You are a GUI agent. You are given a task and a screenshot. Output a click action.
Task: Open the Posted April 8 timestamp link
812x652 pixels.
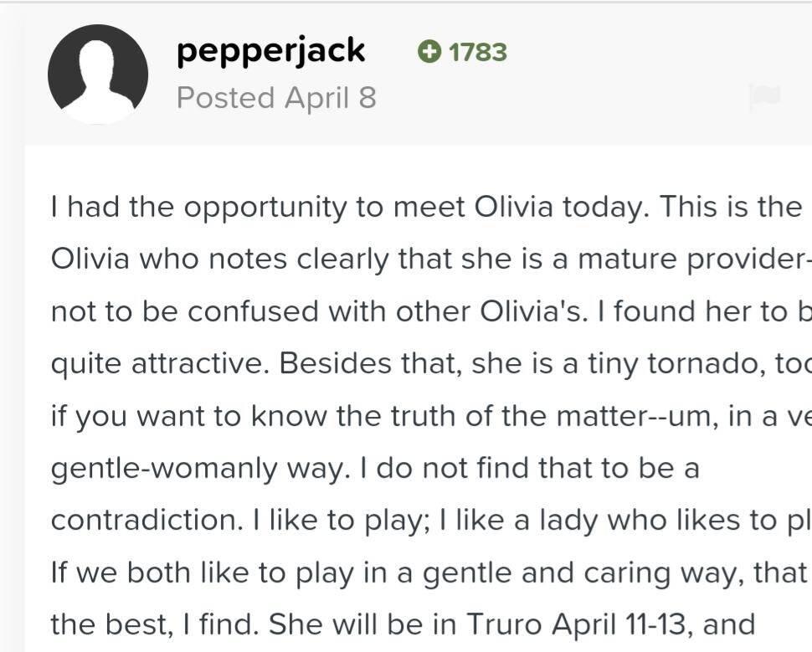tap(276, 98)
